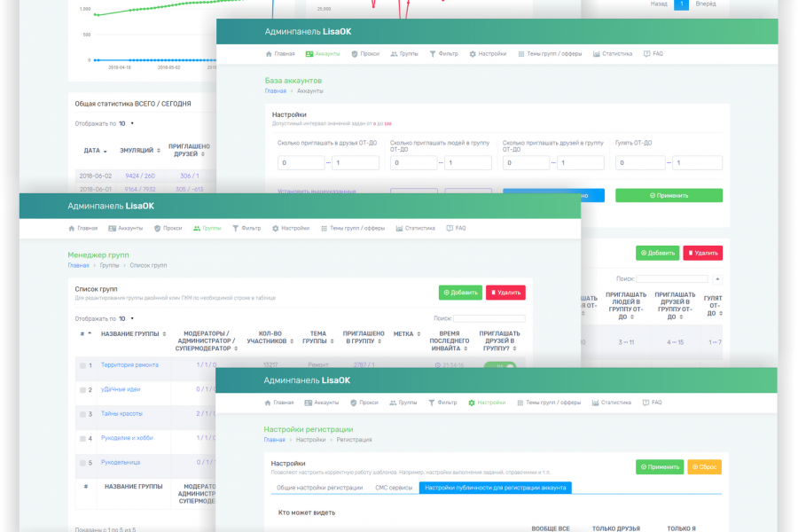This screenshot has height=532, width=798.
Task: Check the box for Территория ремонта row
Action: pyautogui.click(x=82, y=365)
